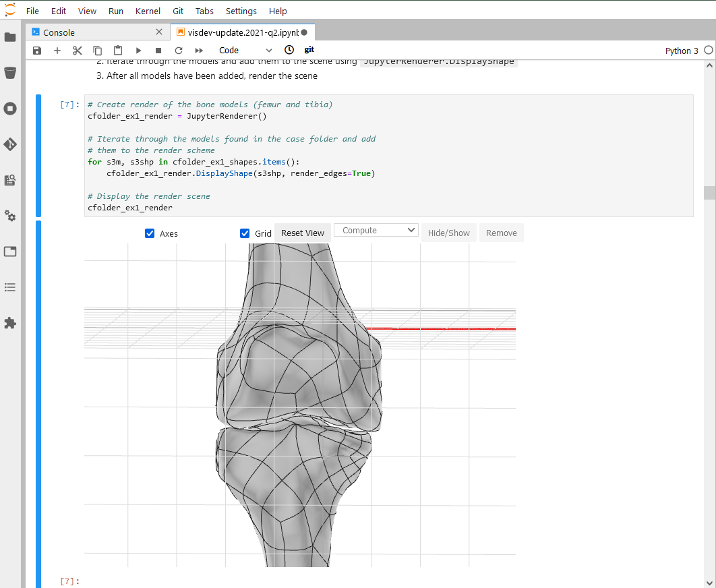Interrupt the kernel with the stop icon
This screenshot has width=716, height=588.
[x=158, y=50]
